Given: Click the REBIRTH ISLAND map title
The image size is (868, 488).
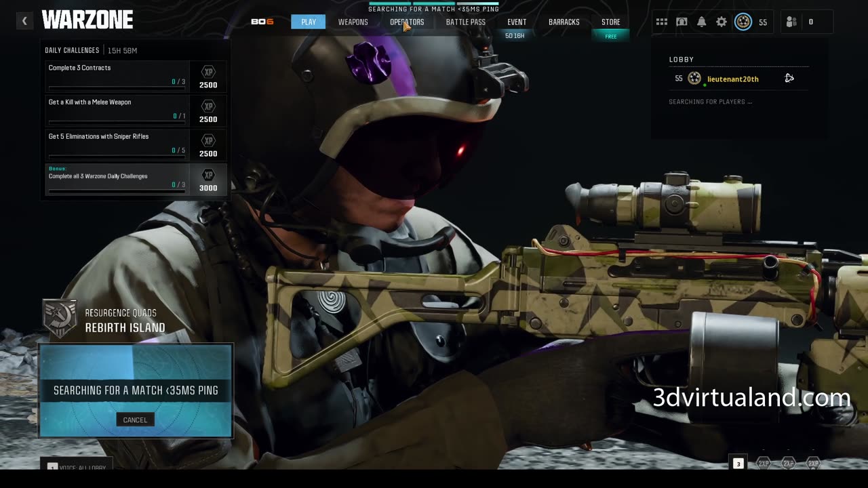Looking at the screenshot, I should 125,327.
